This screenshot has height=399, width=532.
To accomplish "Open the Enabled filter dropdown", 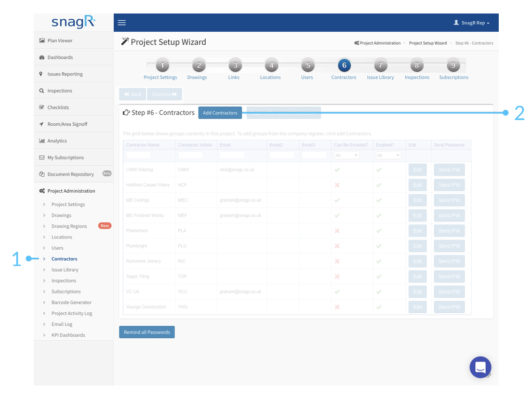I will [389, 155].
